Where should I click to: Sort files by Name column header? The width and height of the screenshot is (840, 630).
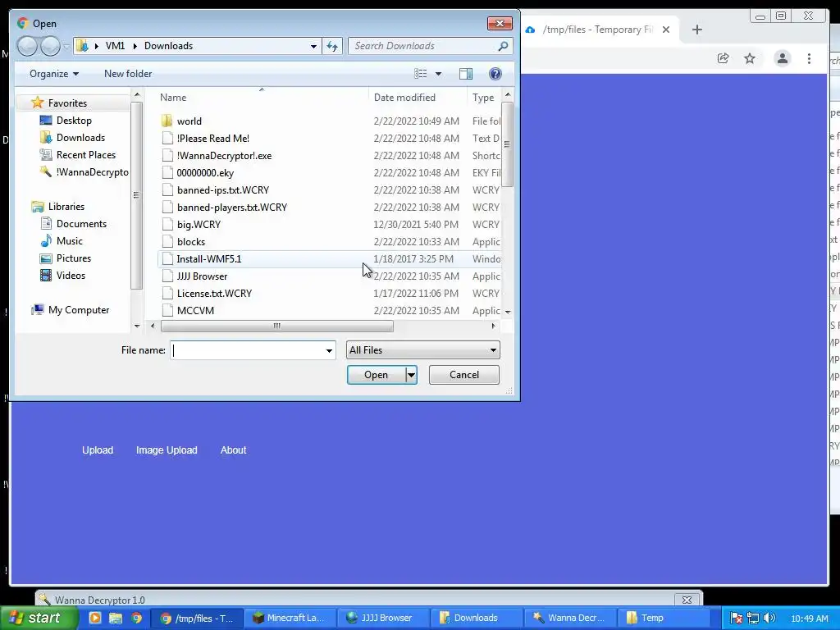point(173,98)
